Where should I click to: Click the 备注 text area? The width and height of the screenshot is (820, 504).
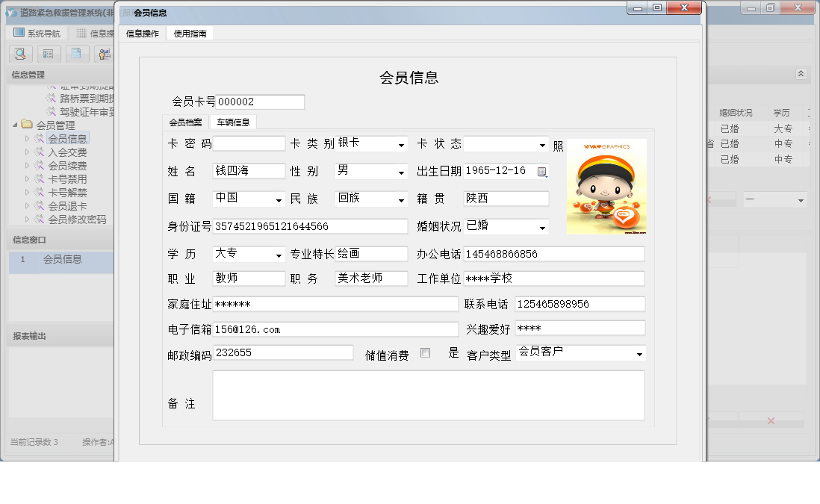[429, 395]
